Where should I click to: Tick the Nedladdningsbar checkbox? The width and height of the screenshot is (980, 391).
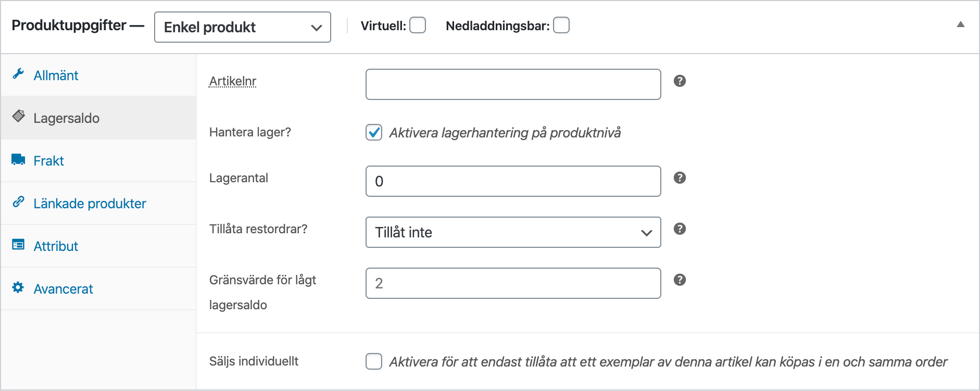click(561, 26)
